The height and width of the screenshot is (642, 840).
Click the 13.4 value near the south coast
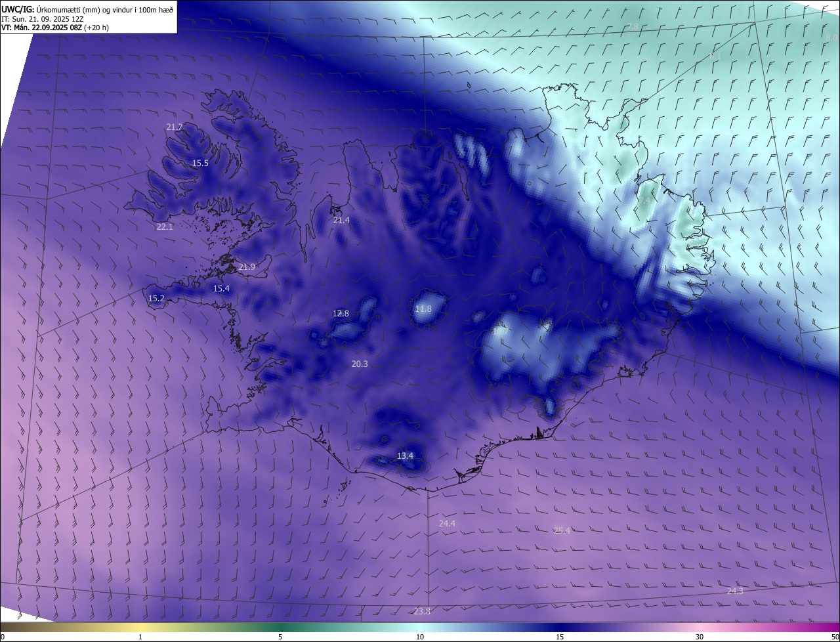(406, 456)
